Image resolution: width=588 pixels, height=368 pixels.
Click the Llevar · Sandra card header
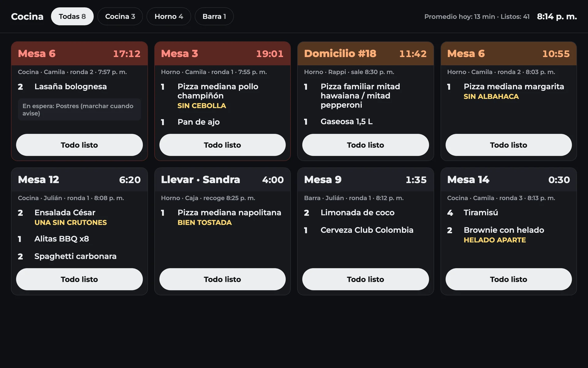(x=222, y=180)
